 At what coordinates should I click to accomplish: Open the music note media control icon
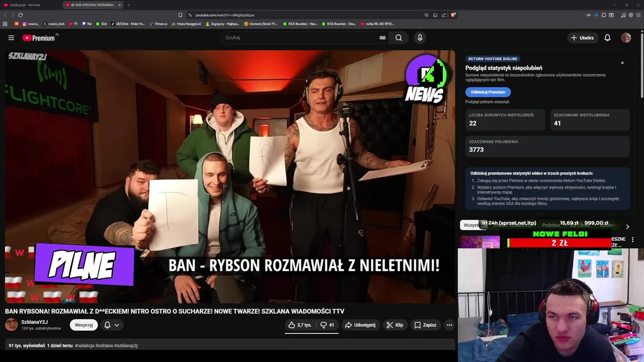pyautogui.click(x=623, y=15)
